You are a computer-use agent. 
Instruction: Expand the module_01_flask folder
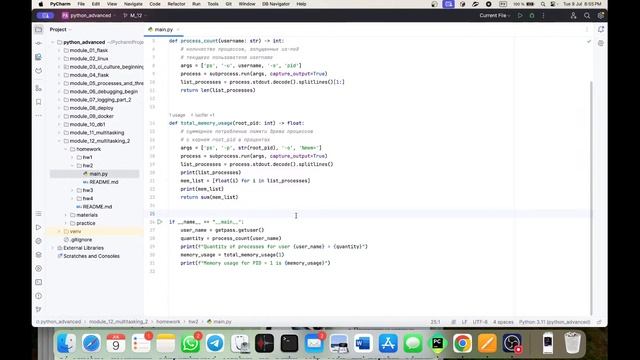[59, 50]
